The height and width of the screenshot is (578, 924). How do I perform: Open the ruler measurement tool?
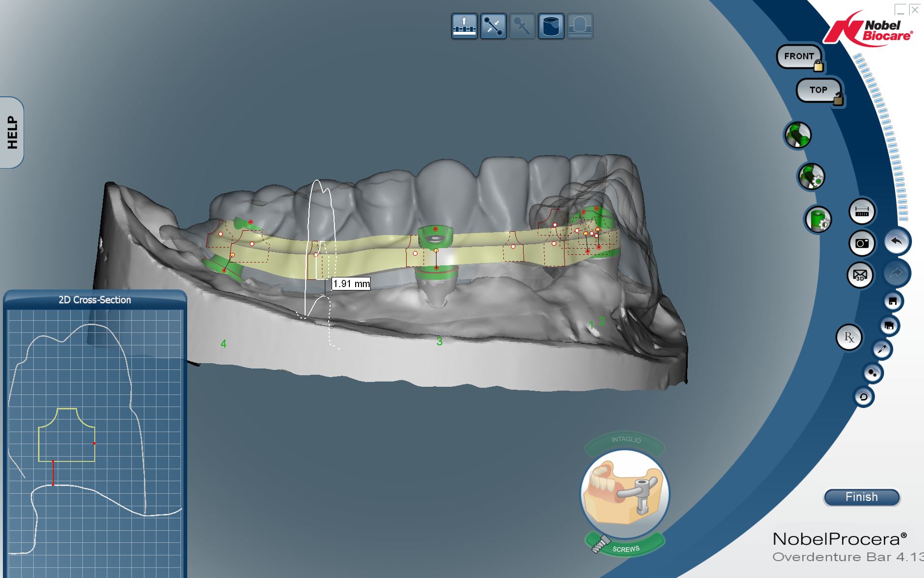coord(861,211)
